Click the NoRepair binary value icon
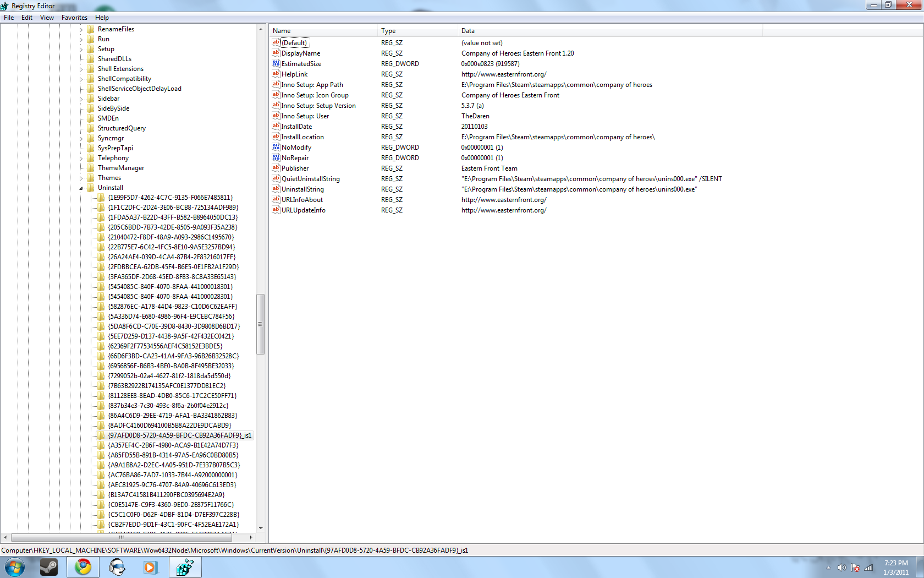The image size is (924, 578). point(276,157)
